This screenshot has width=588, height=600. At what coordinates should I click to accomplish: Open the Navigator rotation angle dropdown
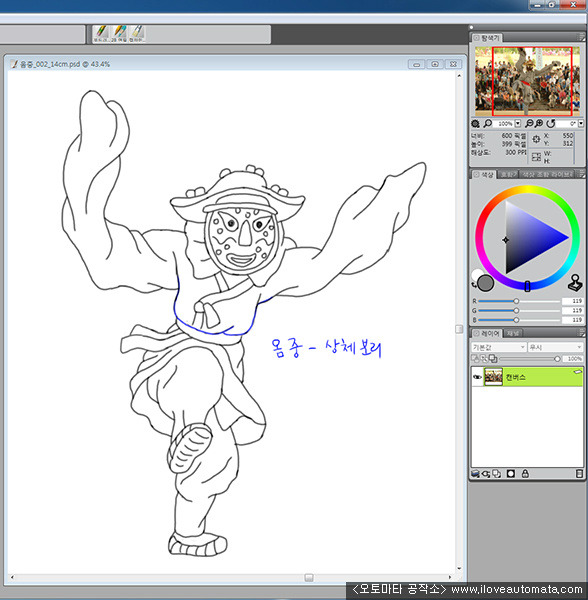(x=581, y=123)
